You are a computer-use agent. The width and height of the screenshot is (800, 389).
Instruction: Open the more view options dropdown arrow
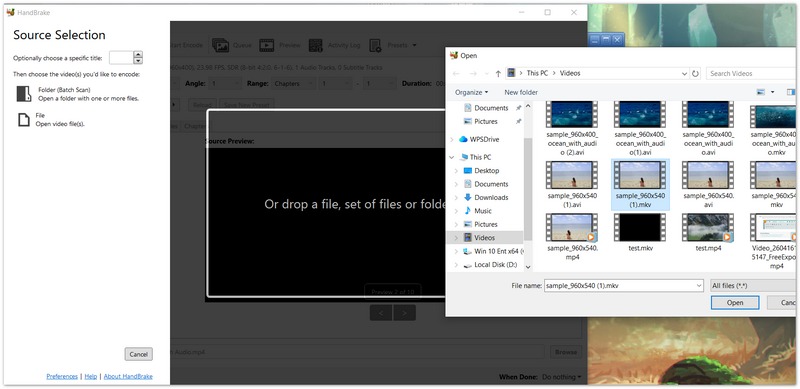coord(772,92)
